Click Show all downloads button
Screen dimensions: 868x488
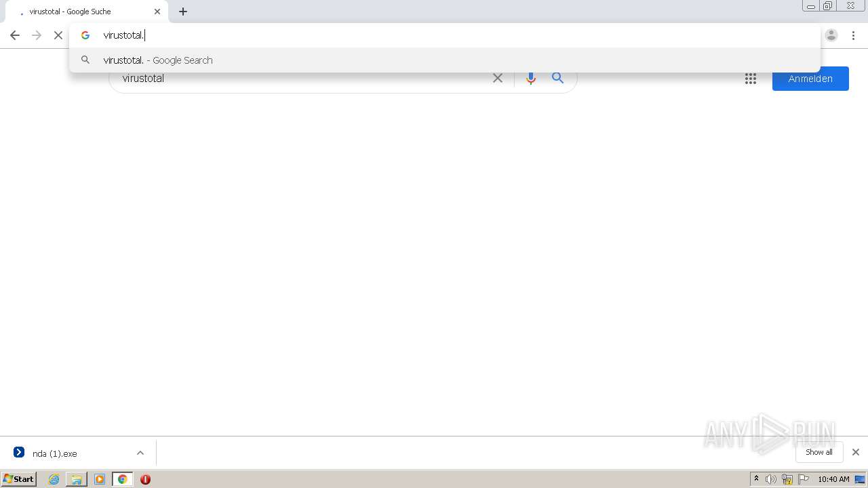click(819, 452)
